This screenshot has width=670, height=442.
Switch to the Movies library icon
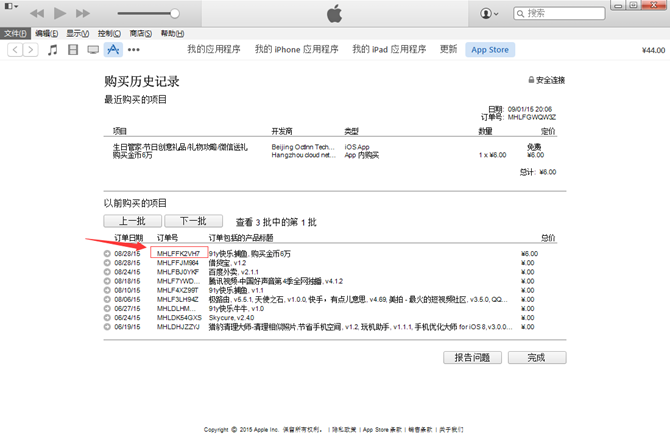(x=73, y=50)
